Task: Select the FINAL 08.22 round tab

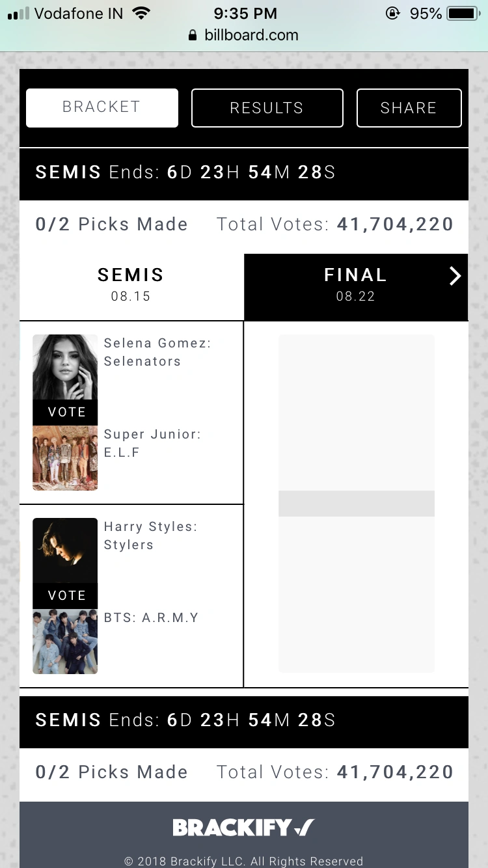Action: click(355, 284)
